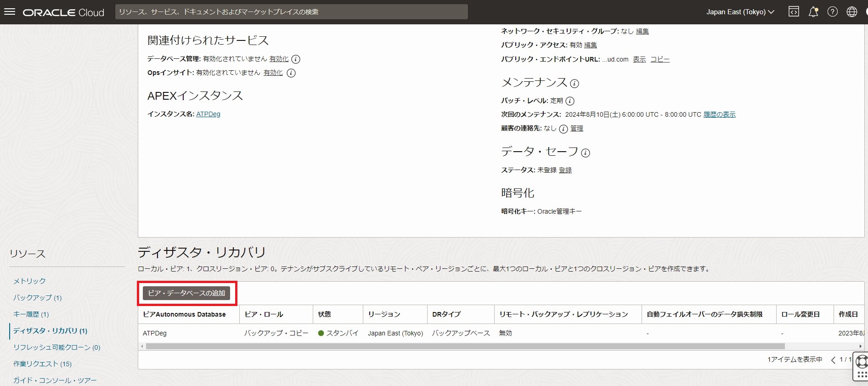This screenshot has height=386, width=868.
Task: Expand the Japan East (Tokyo) region dropdown
Action: point(740,12)
